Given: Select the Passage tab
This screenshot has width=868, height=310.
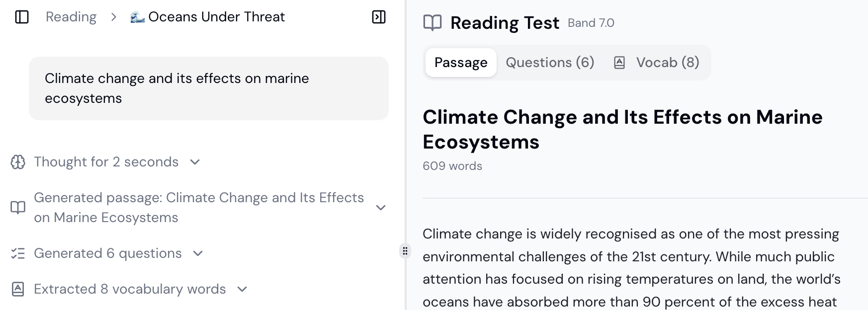Looking at the screenshot, I should [461, 63].
